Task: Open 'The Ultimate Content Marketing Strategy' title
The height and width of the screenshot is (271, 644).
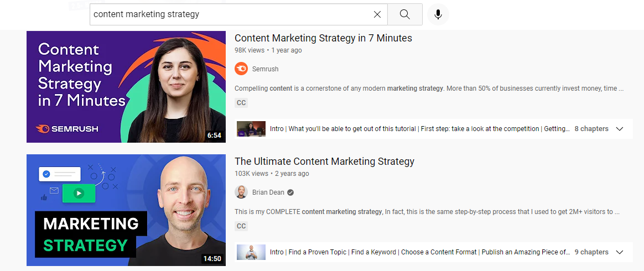Action: 324,161
